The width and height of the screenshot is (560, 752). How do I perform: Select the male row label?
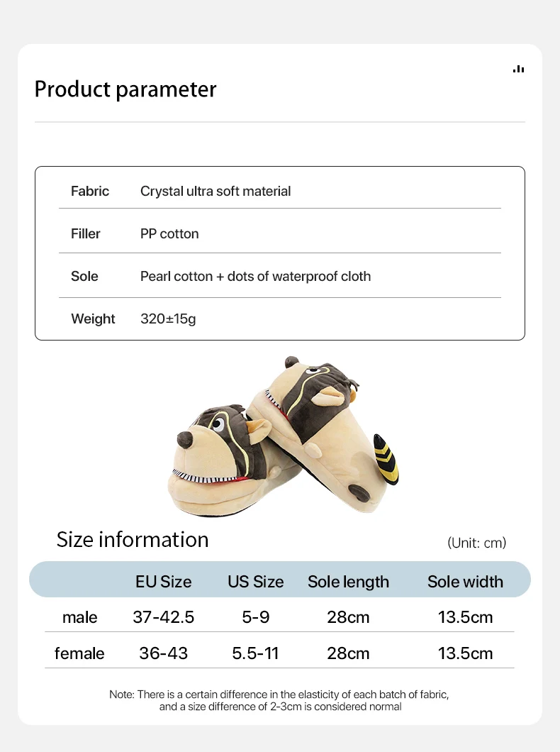click(79, 617)
